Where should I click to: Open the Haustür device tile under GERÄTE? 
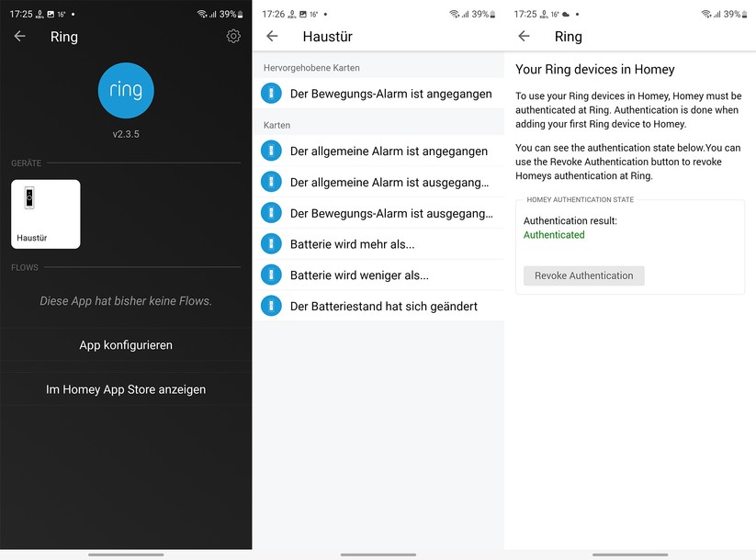(45, 214)
